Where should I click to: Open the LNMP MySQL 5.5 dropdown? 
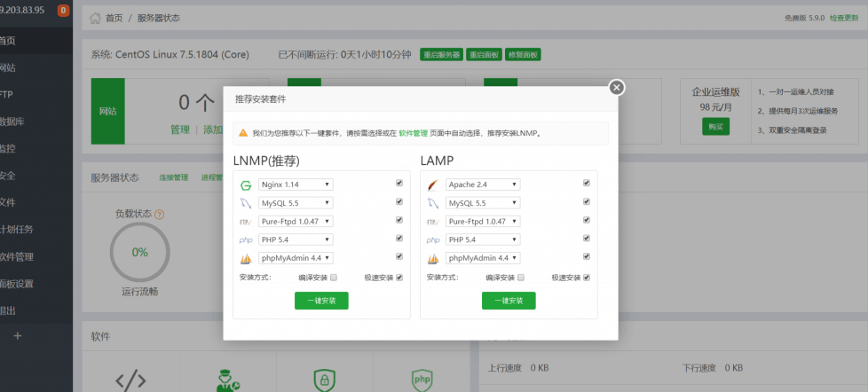click(x=296, y=203)
